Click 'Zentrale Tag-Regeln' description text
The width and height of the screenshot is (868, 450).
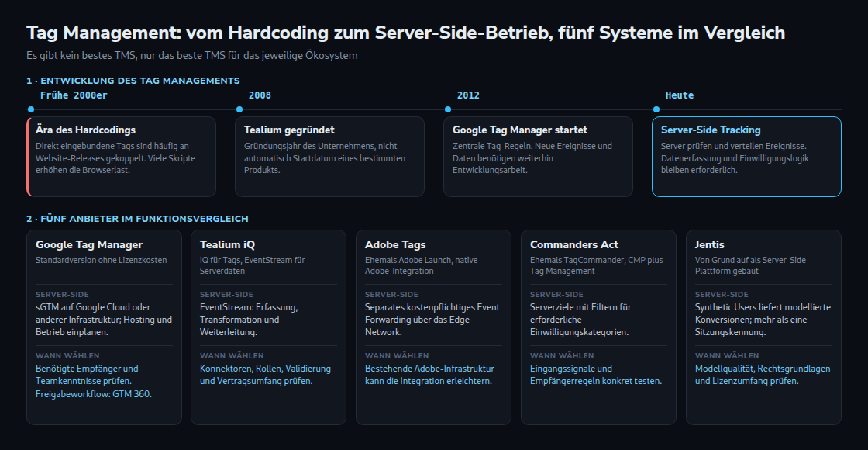[532, 158]
